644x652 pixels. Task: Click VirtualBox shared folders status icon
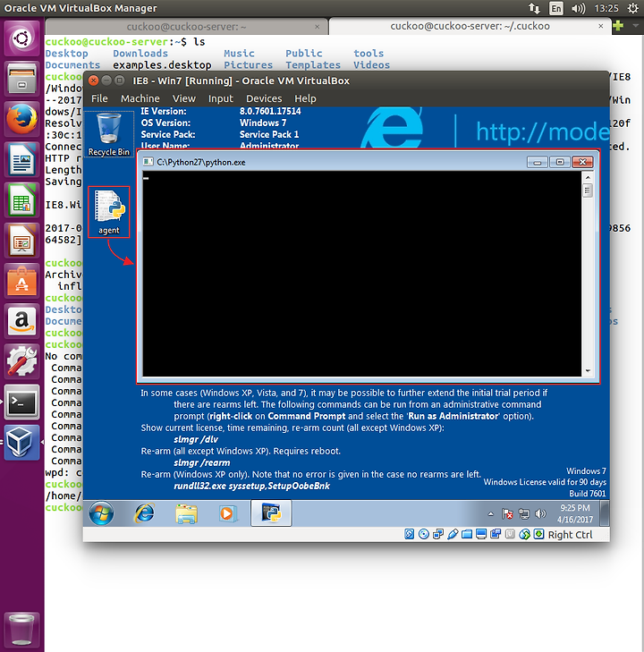pyautogui.click(x=467, y=534)
